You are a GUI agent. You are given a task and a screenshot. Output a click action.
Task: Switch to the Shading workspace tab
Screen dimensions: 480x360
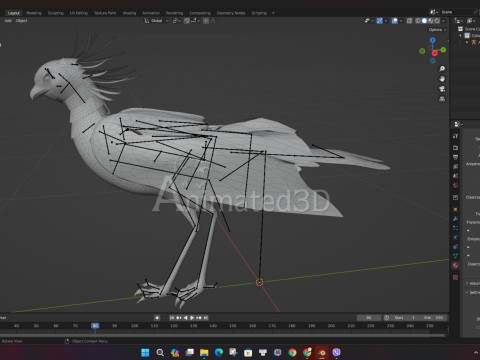(x=129, y=13)
